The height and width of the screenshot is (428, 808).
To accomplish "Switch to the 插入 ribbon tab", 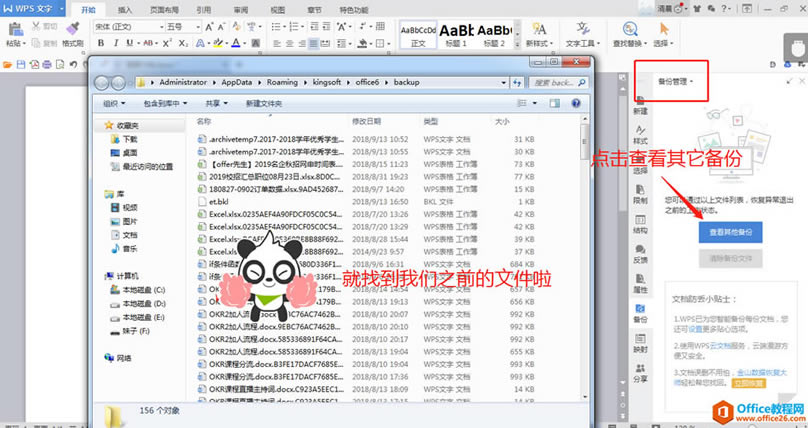I will [125, 10].
